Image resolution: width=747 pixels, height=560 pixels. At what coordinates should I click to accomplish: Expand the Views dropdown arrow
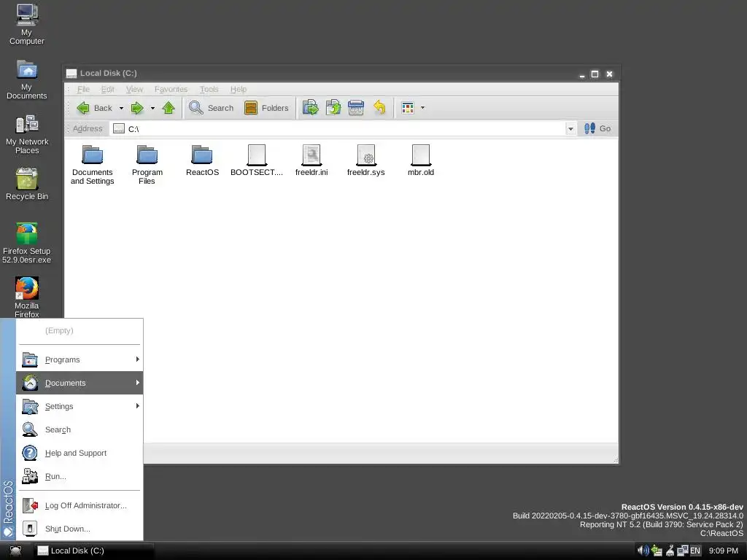[422, 108]
